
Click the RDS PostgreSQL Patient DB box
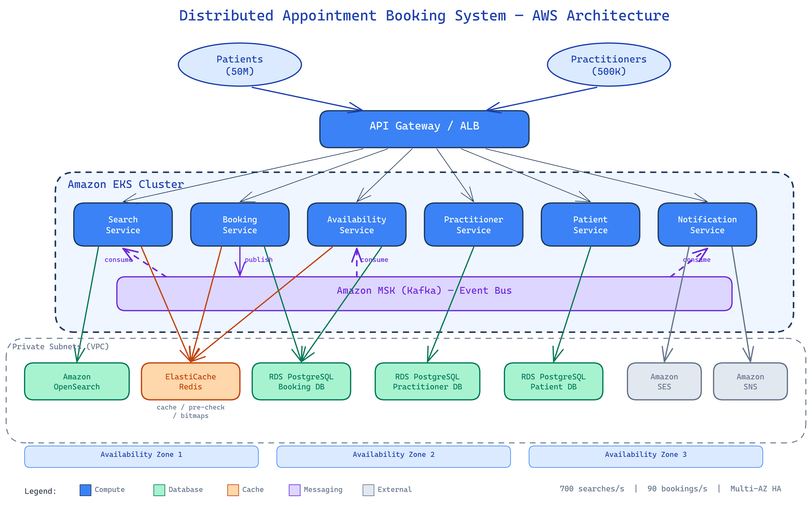(553, 381)
